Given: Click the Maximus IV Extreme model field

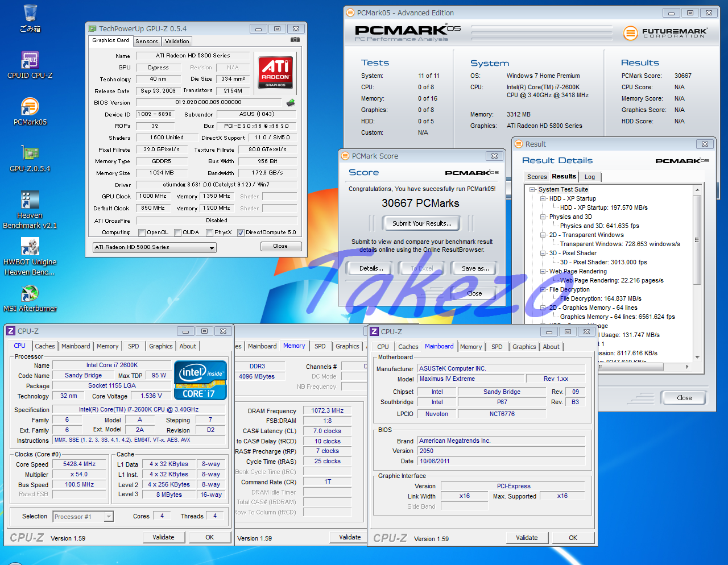Looking at the screenshot, I should [x=471, y=379].
